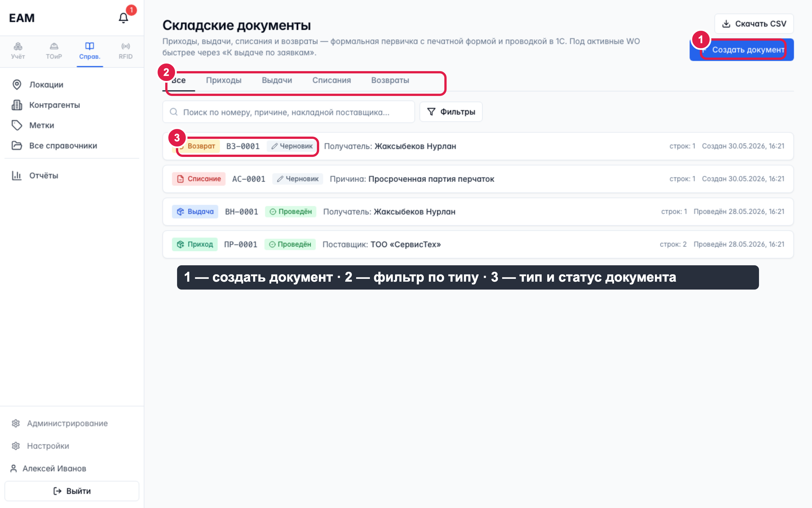This screenshot has height=508, width=812.
Task: Open the notifications bell
Action: [123, 18]
